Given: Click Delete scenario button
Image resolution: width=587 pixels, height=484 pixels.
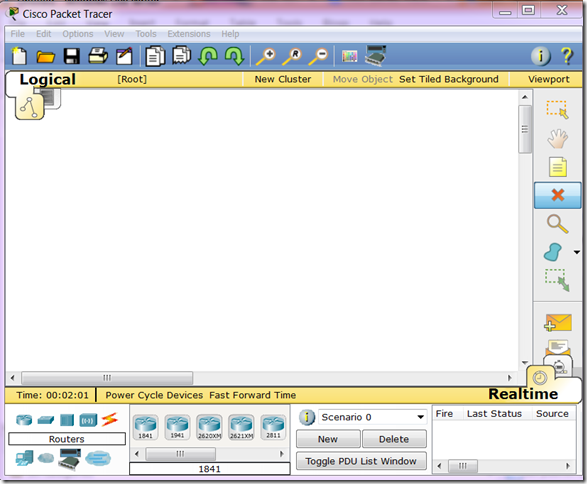Looking at the screenshot, I should pyautogui.click(x=394, y=439).
